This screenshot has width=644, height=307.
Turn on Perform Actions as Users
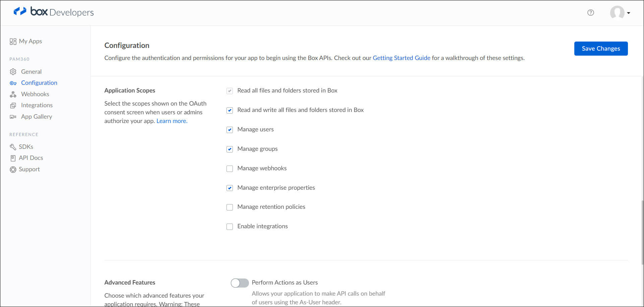[240, 283]
